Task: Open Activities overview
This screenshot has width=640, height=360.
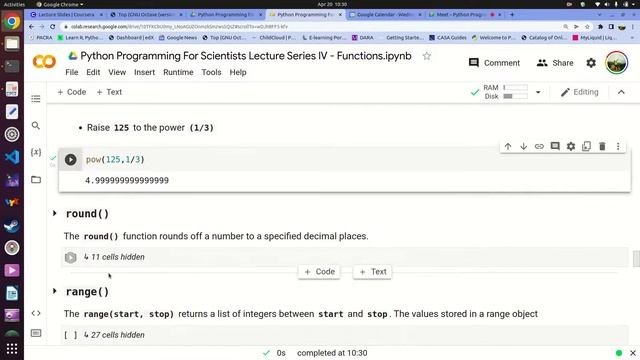Action: tap(14, 4)
